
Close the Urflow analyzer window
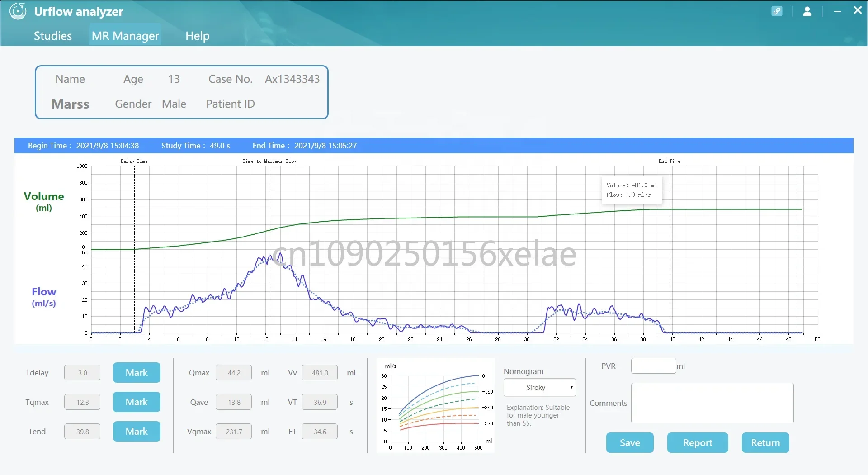coord(857,10)
